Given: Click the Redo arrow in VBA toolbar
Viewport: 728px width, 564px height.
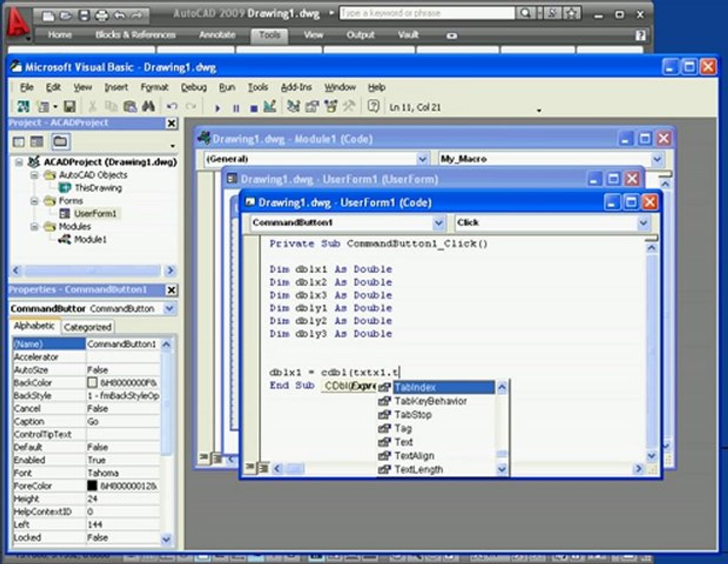Looking at the screenshot, I should (191, 107).
